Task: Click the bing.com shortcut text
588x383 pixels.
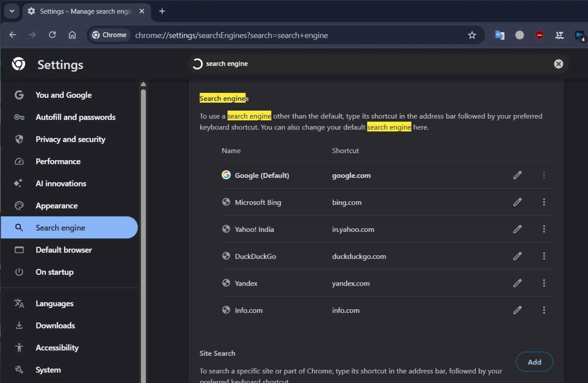Action: pos(347,202)
